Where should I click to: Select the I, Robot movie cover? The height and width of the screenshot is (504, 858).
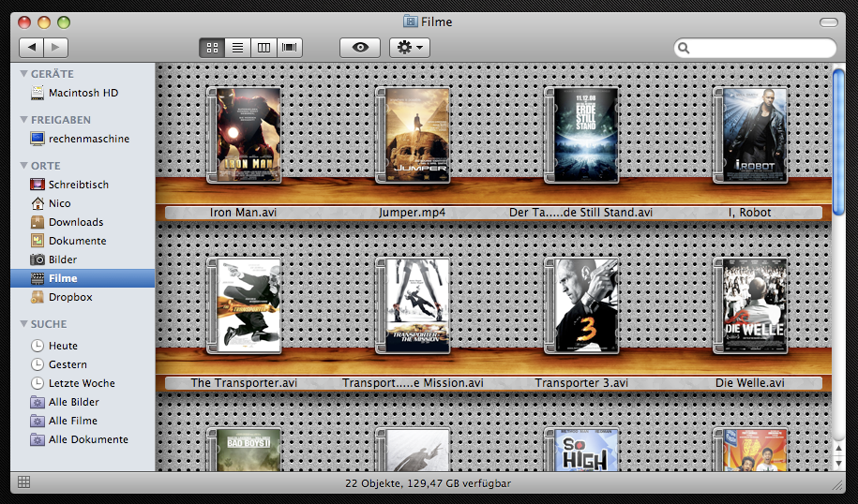click(x=750, y=135)
